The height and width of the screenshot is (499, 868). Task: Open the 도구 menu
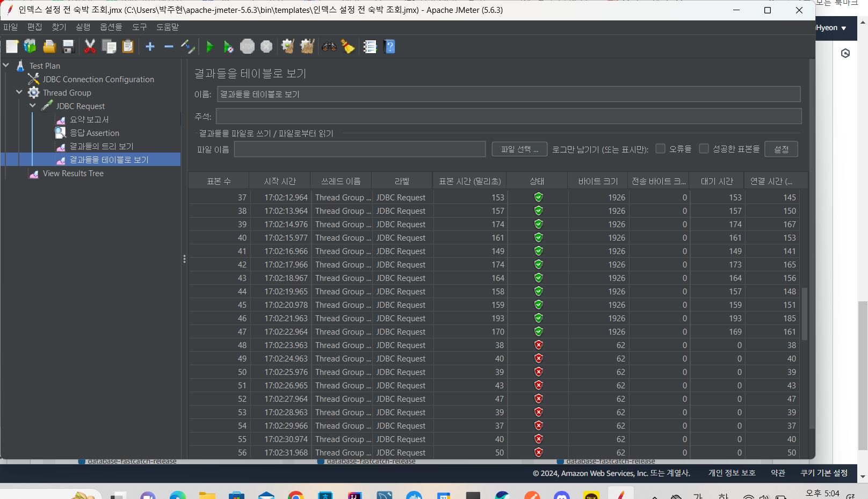tap(140, 27)
